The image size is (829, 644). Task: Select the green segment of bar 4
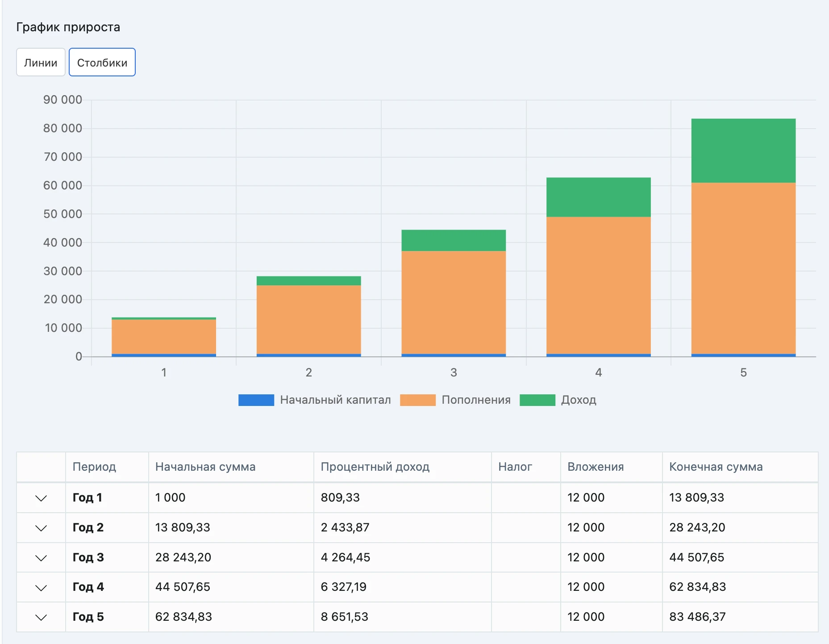(599, 197)
